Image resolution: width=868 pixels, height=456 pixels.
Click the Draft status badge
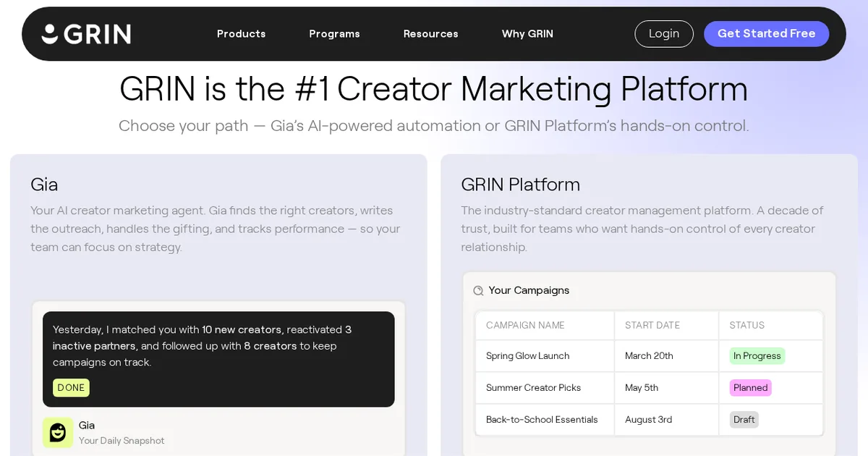744,420
